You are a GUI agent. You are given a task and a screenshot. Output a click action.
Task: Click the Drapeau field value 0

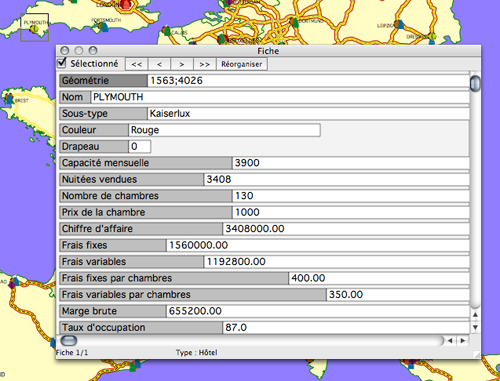140,146
